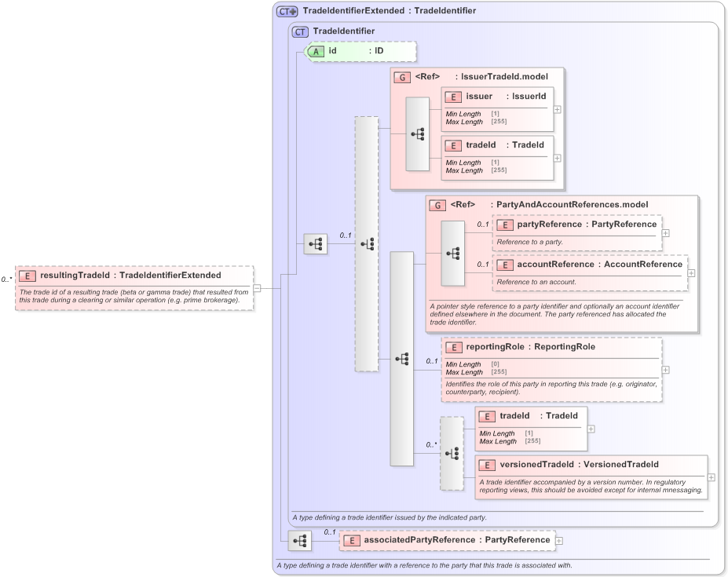Select 'TradeIdentifierExtended : TradeIdentifier' header text
The width and height of the screenshot is (728, 577).
click(x=389, y=11)
